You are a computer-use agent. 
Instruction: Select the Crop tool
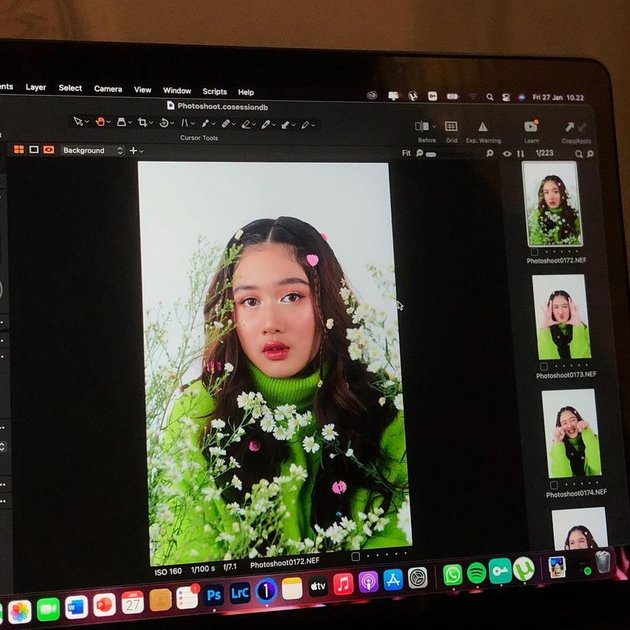142,122
